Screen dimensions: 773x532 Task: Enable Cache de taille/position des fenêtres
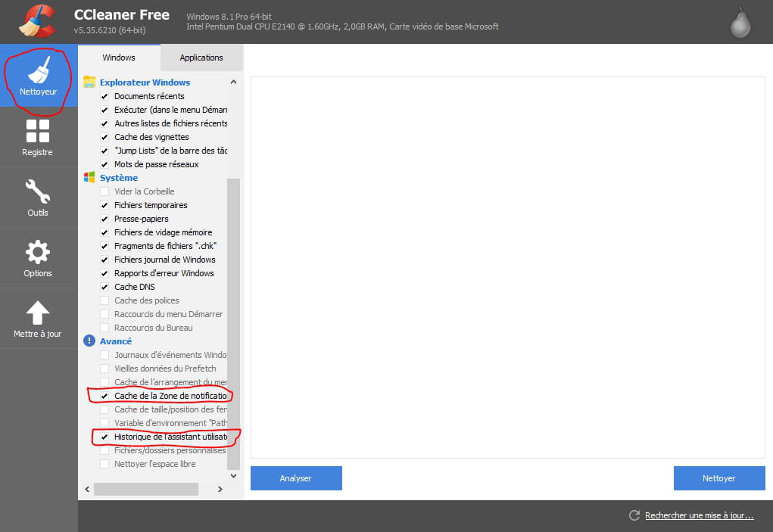(x=104, y=410)
